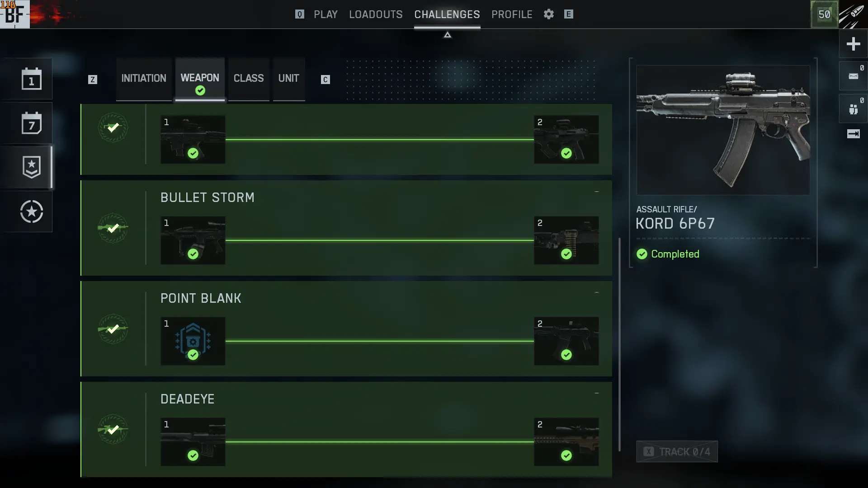Collapse the Point Blank challenge row
This screenshot has height=488, width=868.
pyautogui.click(x=597, y=293)
